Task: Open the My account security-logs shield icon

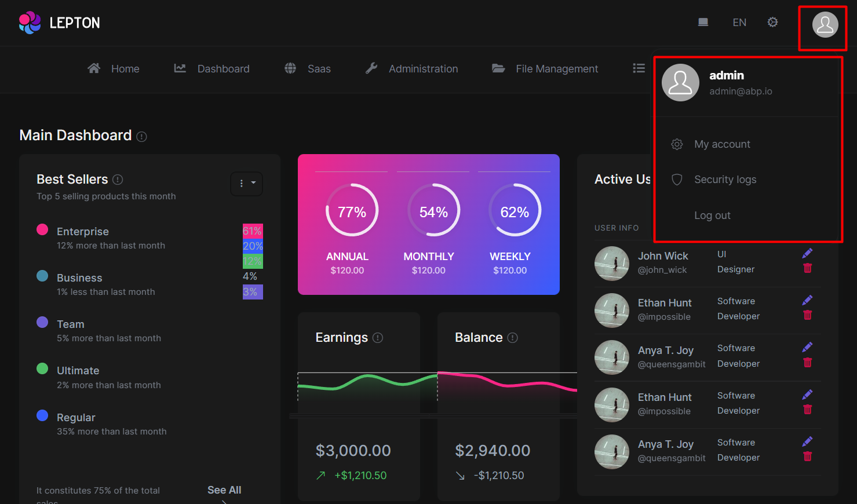Action: pyautogui.click(x=677, y=180)
